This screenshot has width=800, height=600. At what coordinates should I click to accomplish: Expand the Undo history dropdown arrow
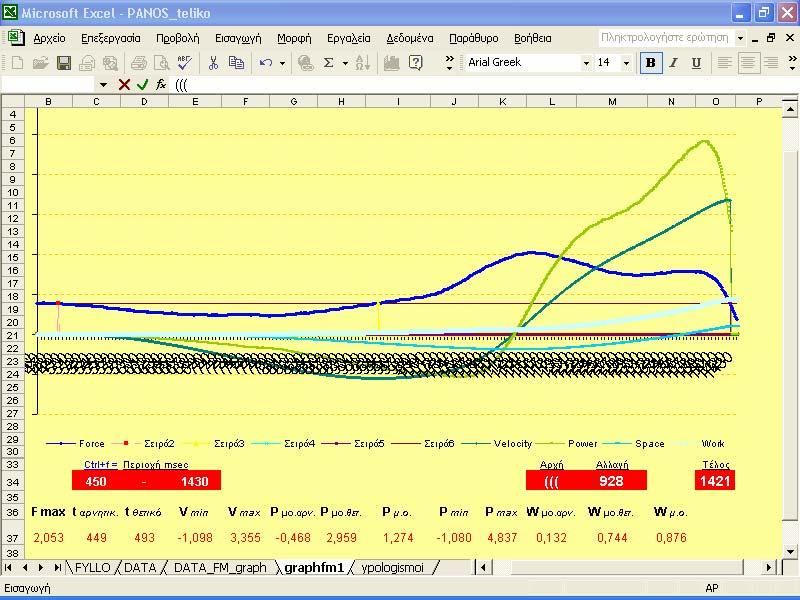tap(282, 63)
